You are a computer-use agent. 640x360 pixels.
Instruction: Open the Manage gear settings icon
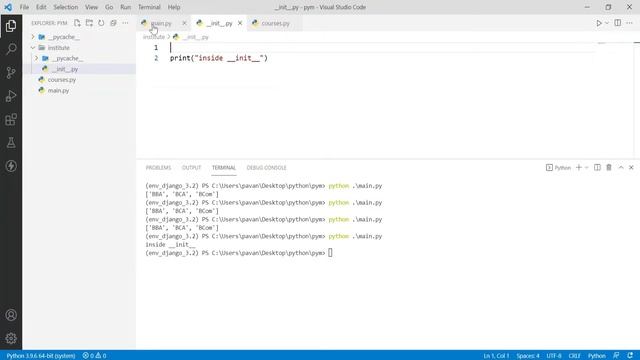tap(11, 338)
